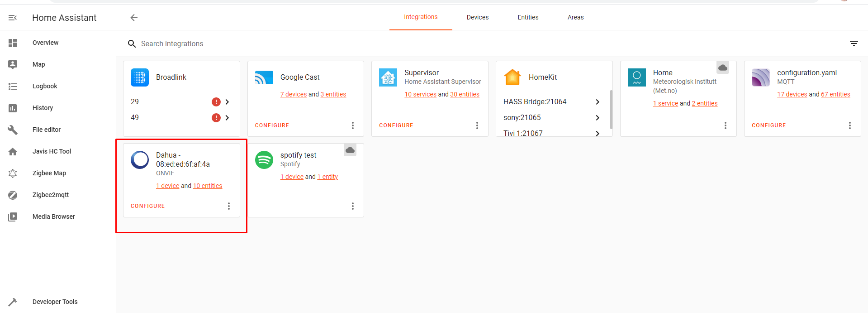Click the Spotify logo
868x313 pixels.
[x=264, y=160]
